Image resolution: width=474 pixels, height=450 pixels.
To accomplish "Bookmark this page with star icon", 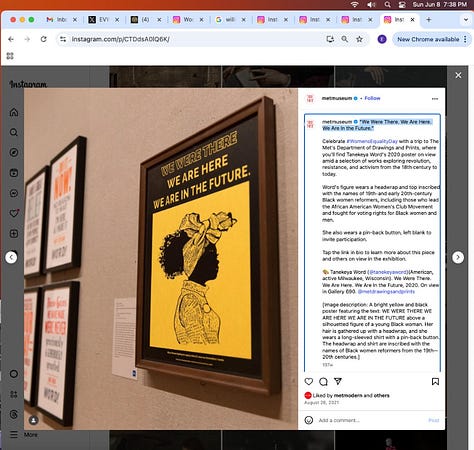I will pyautogui.click(x=359, y=39).
